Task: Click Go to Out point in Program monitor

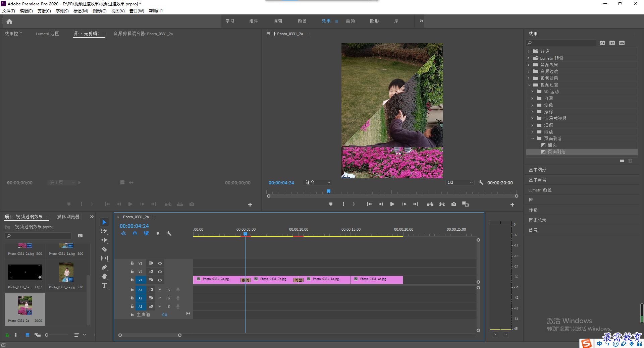Action: pos(416,204)
